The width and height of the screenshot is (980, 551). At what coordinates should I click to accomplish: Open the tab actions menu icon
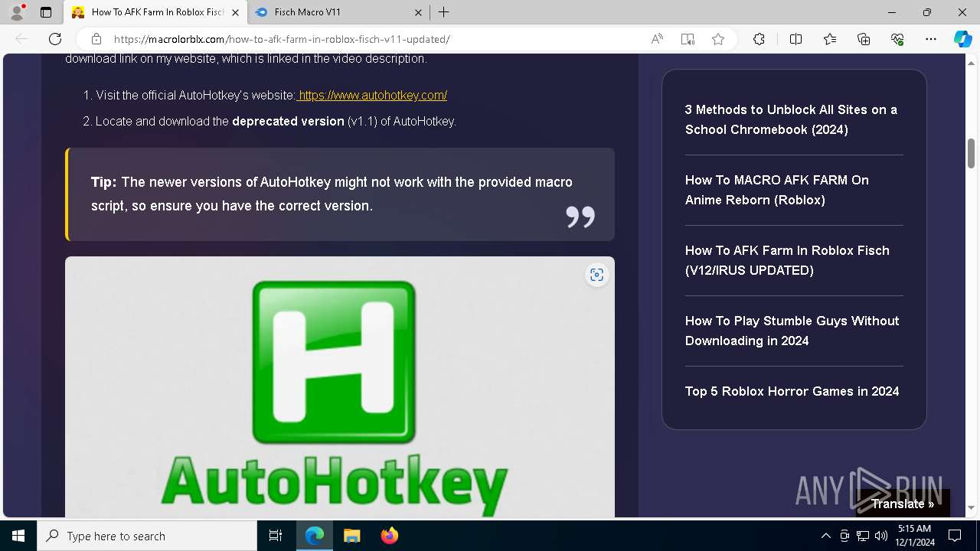coord(46,12)
